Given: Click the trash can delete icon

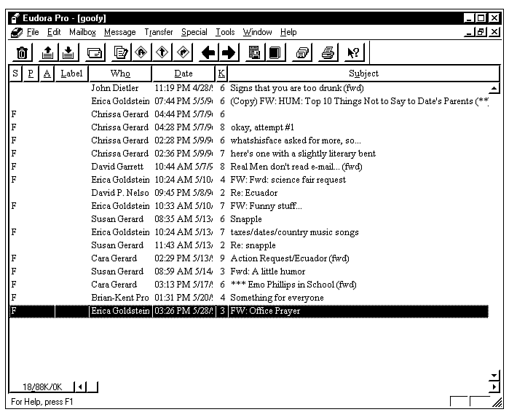Looking at the screenshot, I should point(23,52).
